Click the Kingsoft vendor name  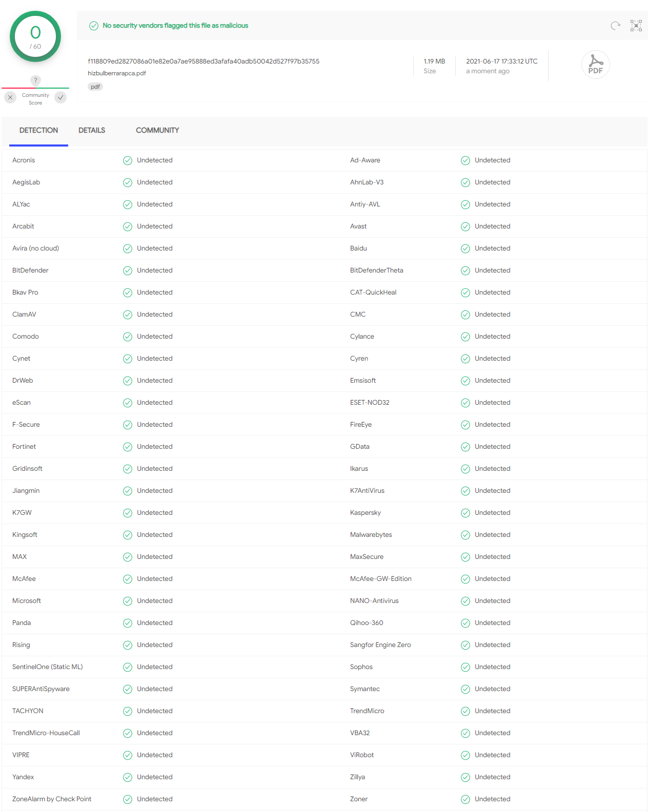click(x=25, y=535)
